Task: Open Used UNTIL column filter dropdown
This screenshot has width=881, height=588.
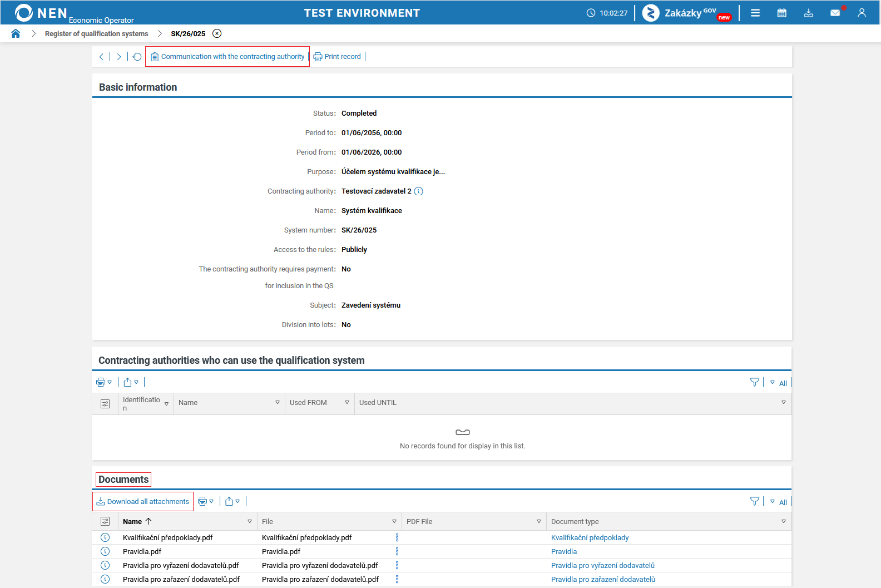Action: click(x=784, y=402)
